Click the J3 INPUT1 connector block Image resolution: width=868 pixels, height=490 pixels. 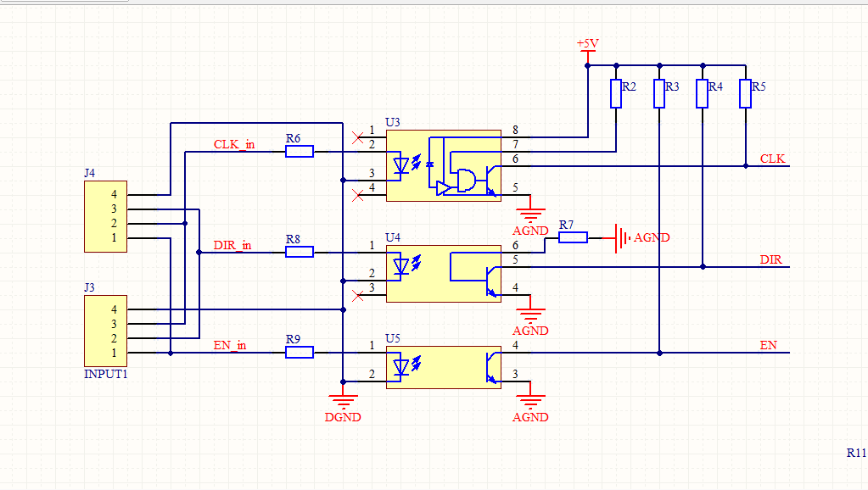106,331
